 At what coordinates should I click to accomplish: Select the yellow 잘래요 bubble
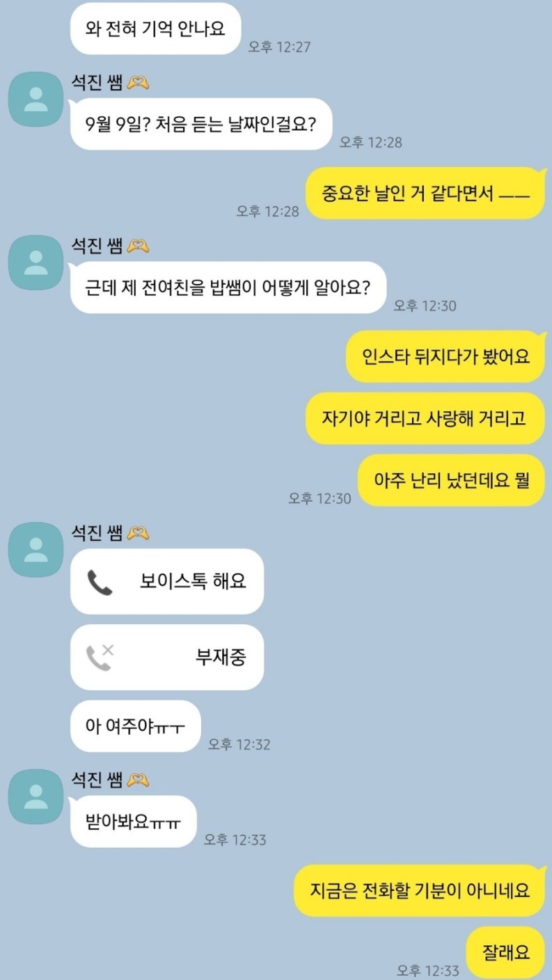point(506,952)
